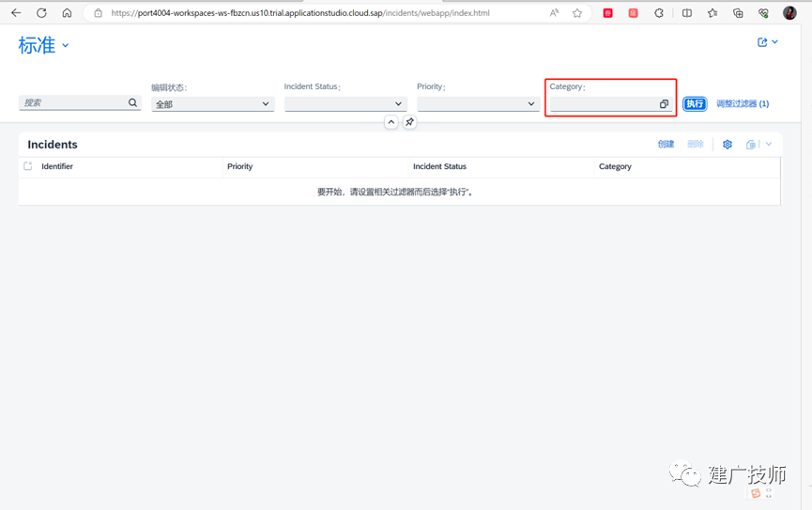Open the Category value help icon
This screenshot has height=510, width=812.
(664, 104)
